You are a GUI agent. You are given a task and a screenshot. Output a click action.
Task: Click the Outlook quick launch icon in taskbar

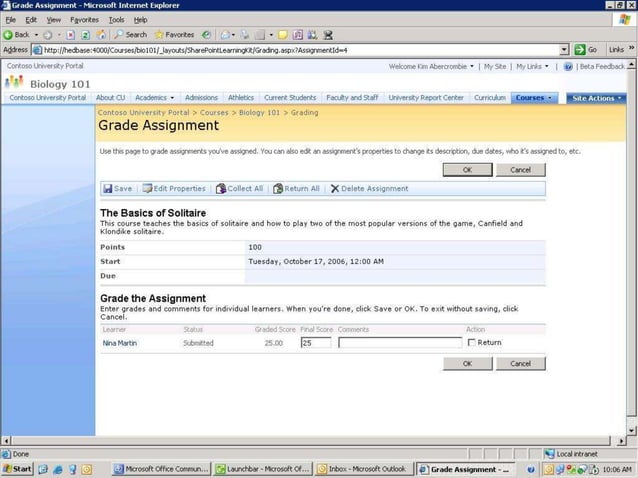tap(87, 469)
